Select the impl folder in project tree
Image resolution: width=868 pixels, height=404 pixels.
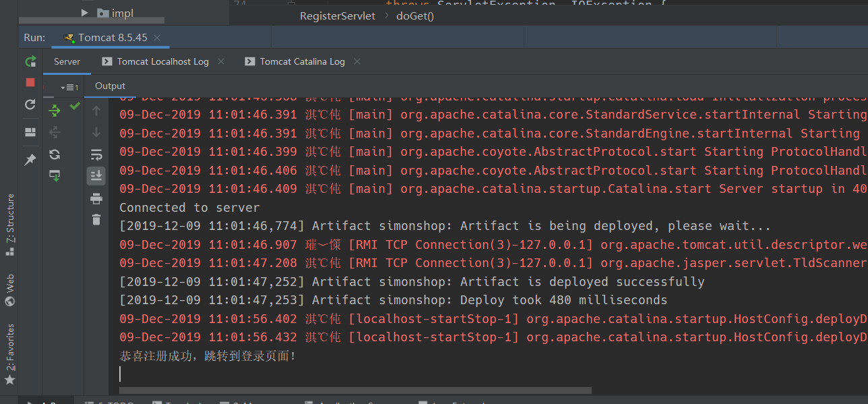(x=115, y=13)
